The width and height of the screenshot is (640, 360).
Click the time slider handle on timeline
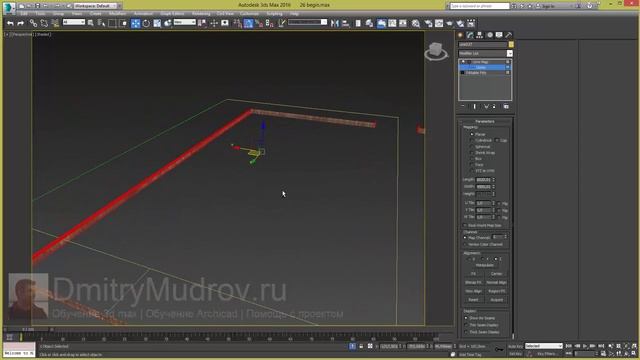point(28,329)
